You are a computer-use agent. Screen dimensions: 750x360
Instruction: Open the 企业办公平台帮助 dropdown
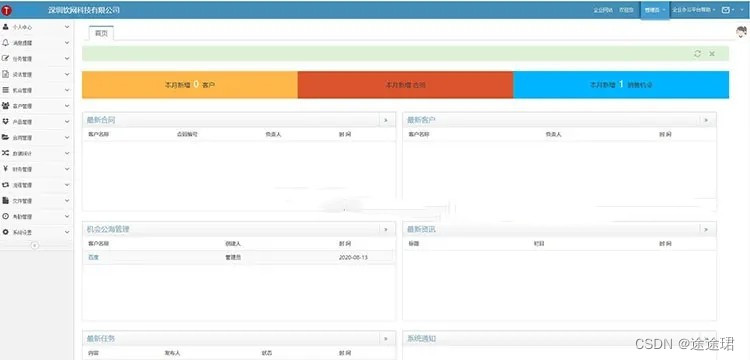pyautogui.click(x=694, y=10)
